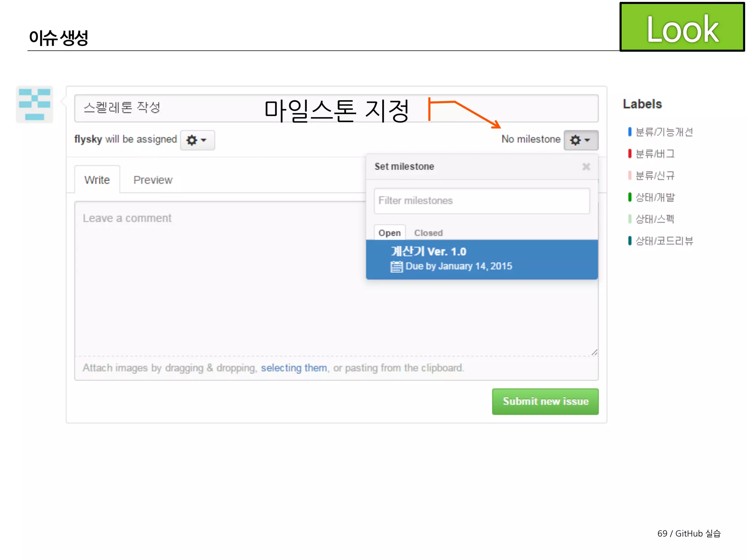Open the milestone gear dropdown
This screenshot has height=560, width=747.
[x=581, y=140]
